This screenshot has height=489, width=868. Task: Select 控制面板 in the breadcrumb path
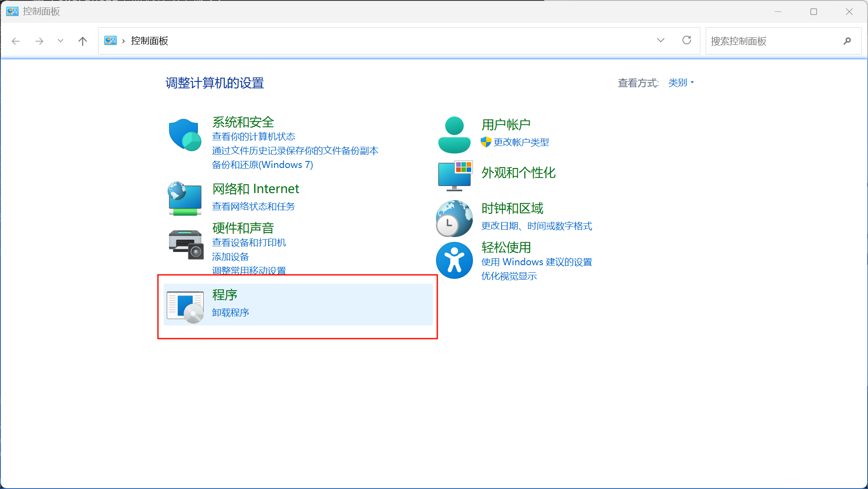pyautogui.click(x=148, y=40)
